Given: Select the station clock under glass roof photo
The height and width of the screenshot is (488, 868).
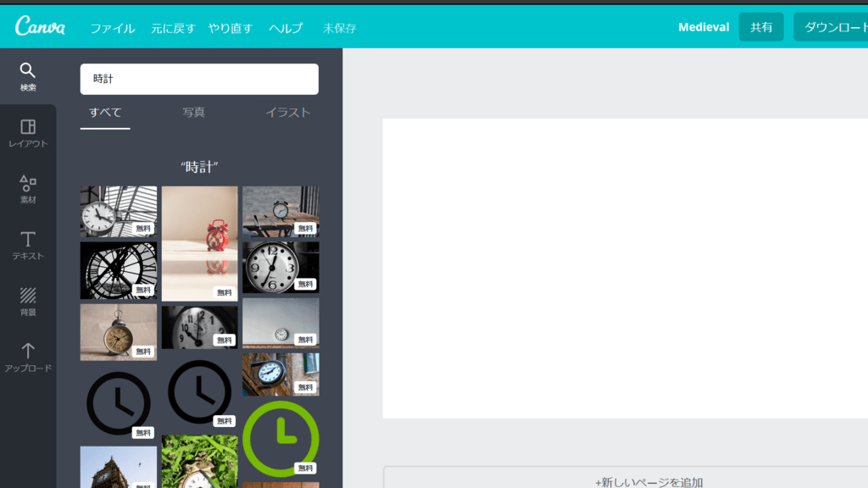Looking at the screenshot, I should 119,211.
